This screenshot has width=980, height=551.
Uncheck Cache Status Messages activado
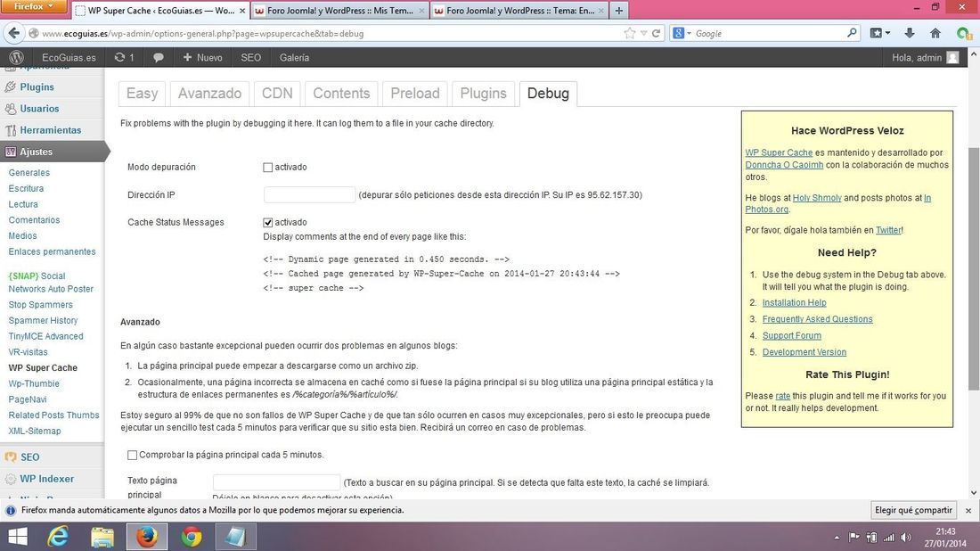tap(267, 223)
